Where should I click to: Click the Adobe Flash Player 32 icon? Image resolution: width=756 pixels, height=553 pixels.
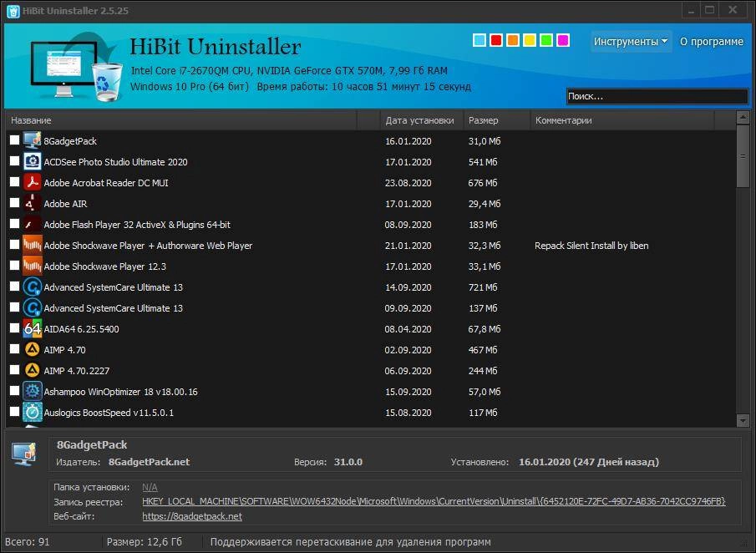(x=33, y=224)
